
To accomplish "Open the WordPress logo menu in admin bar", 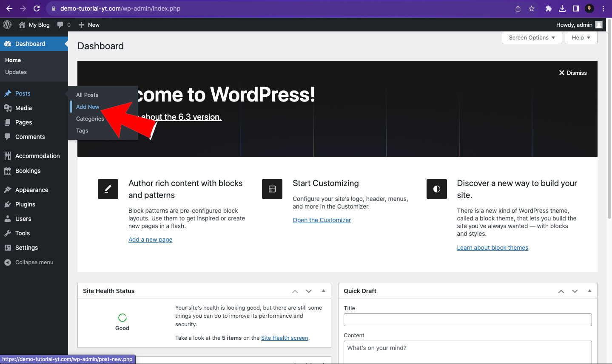I will (x=7, y=25).
